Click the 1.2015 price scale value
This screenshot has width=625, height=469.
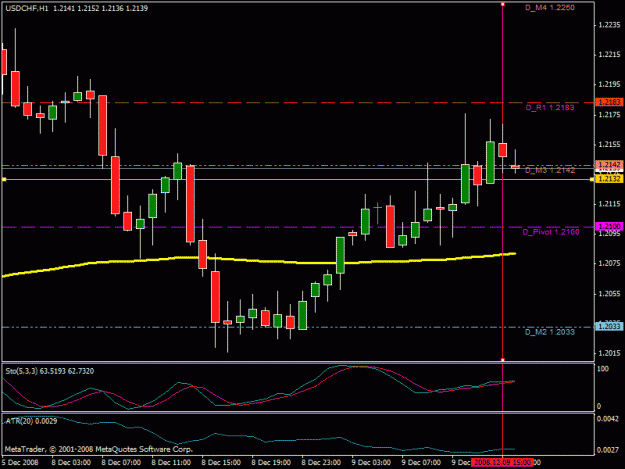pyautogui.click(x=610, y=353)
